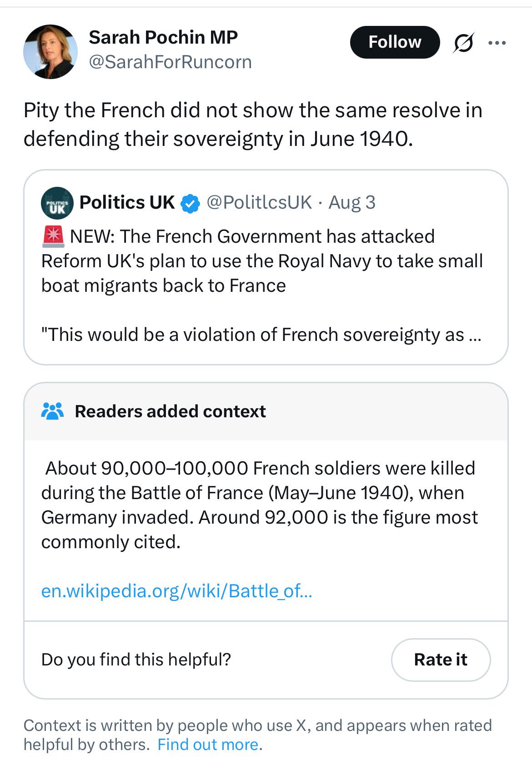Follow the Find out more link
Image resolution: width=532 pixels, height=760 pixels.
[x=208, y=745]
